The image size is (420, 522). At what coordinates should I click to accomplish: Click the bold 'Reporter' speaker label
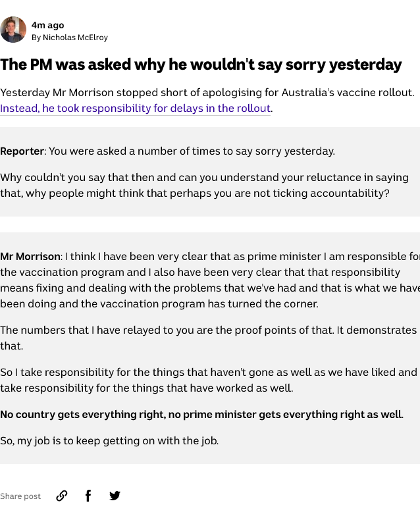pos(22,151)
